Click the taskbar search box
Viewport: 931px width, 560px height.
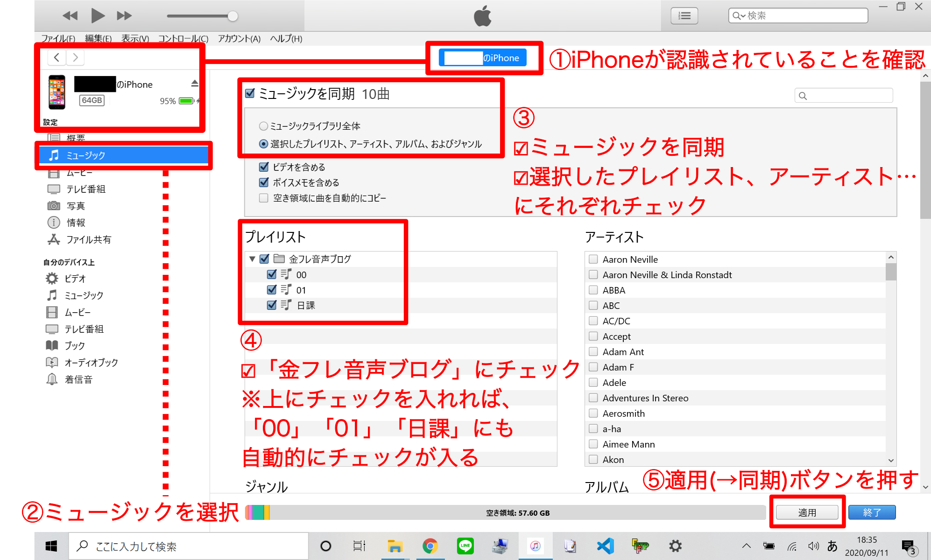tap(189, 546)
